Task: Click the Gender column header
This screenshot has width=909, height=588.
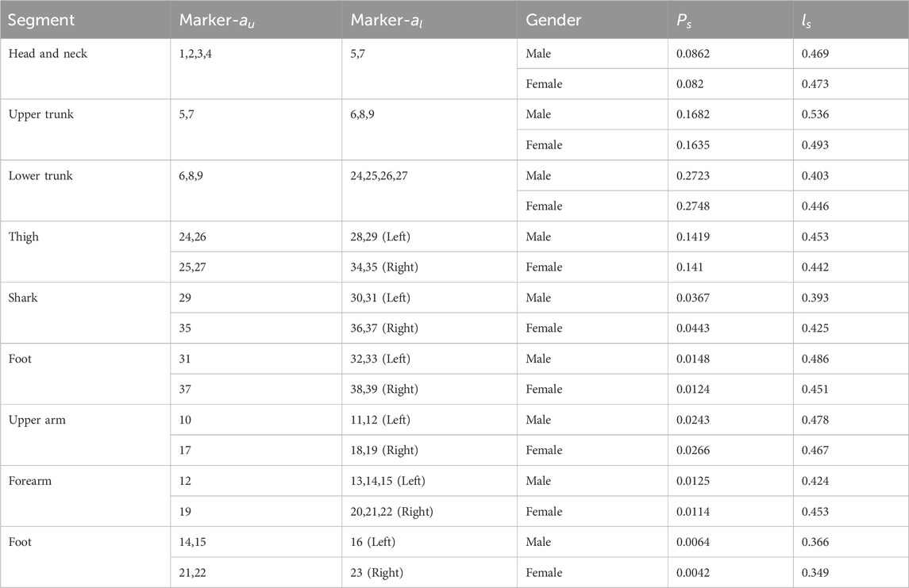Action: click(x=592, y=19)
